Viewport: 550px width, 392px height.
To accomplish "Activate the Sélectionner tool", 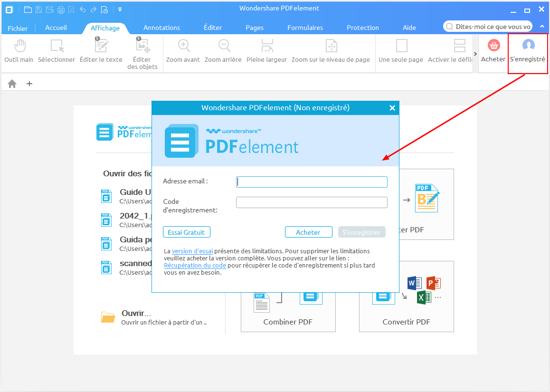I will coord(57,51).
